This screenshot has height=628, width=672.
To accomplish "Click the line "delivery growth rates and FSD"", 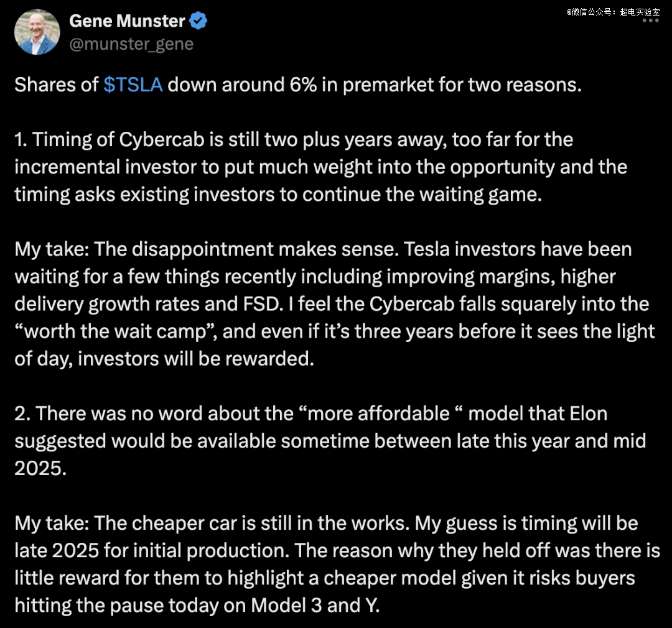I will pos(332,304).
